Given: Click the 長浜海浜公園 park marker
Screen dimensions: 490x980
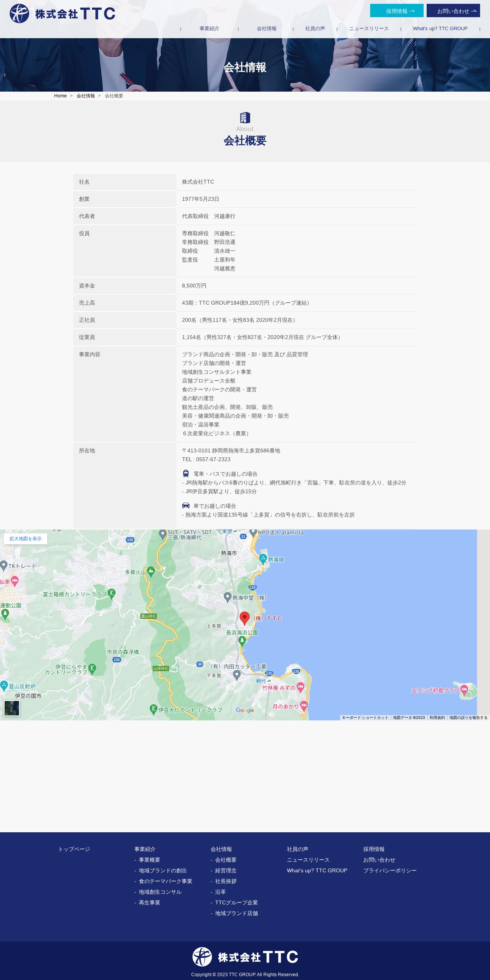Looking at the screenshot, I should pyautogui.click(x=242, y=642).
